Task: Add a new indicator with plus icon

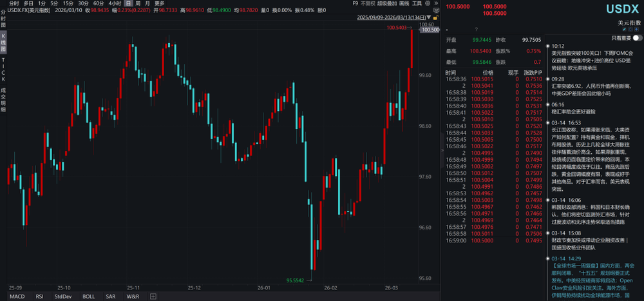Action: [x=153, y=296]
